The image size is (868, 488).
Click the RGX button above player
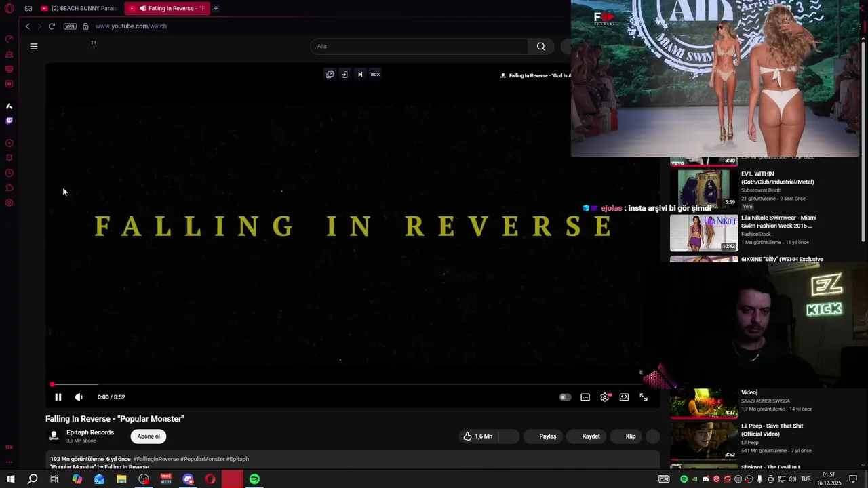375,75
